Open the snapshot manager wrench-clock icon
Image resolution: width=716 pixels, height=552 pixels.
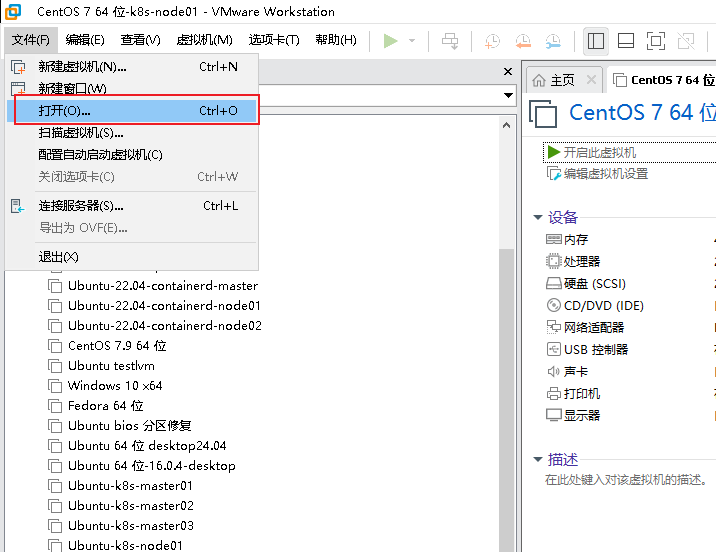pyautogui.click(x=553, y=41)
